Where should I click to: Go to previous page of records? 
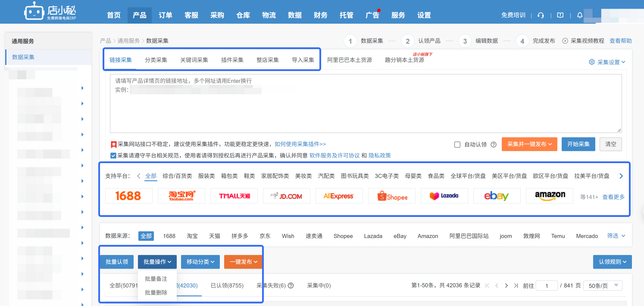coord(497,286)
